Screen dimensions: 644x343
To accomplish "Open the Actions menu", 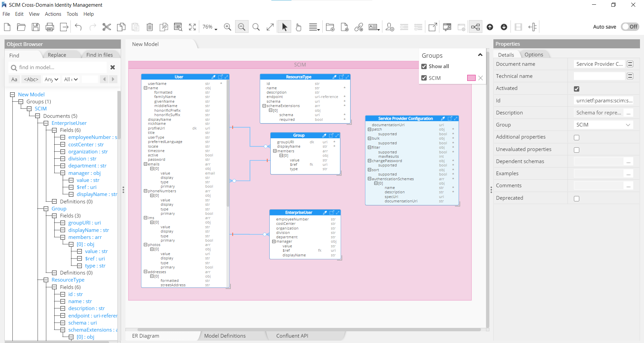I will point(53,14).
